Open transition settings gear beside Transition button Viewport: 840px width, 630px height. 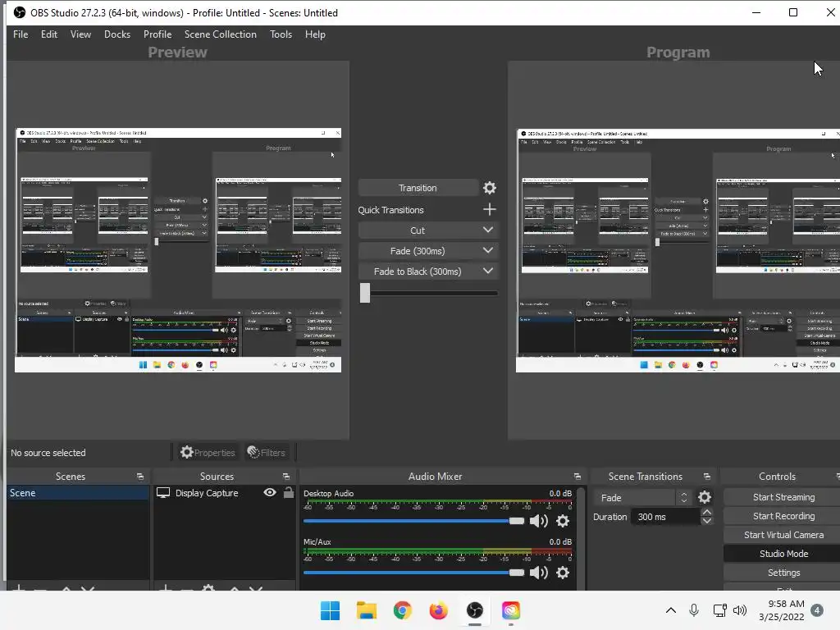(x=490, y=188)
